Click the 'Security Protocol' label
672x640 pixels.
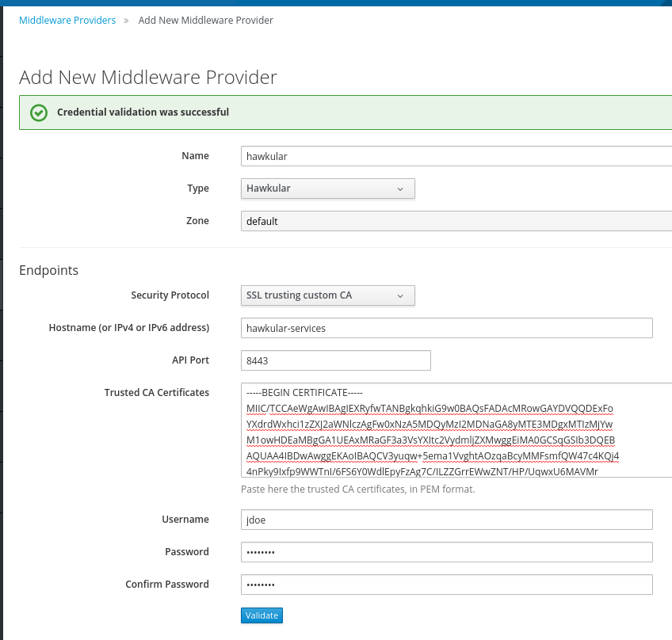click(170, 295)
